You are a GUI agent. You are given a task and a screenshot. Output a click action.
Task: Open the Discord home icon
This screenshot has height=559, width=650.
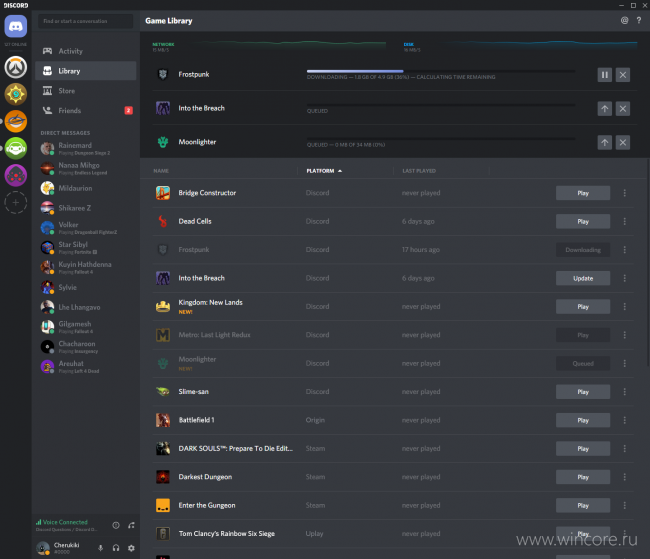click(16, 26)
